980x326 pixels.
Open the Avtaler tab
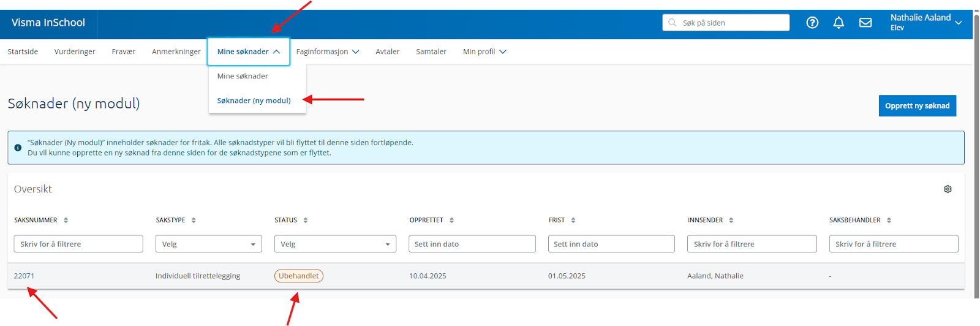pyautogui.click(x=388, y=51)
